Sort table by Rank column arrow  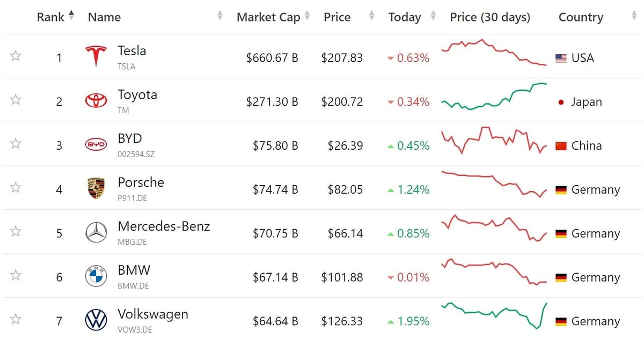[72, 16]
